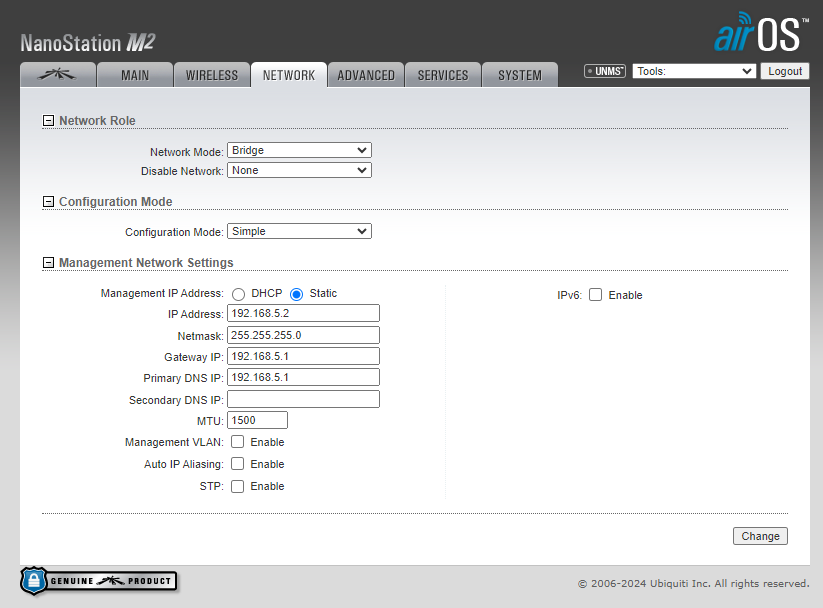Select DHCP for Management IP Address
The image size is (823, 608).
[238, 294]
